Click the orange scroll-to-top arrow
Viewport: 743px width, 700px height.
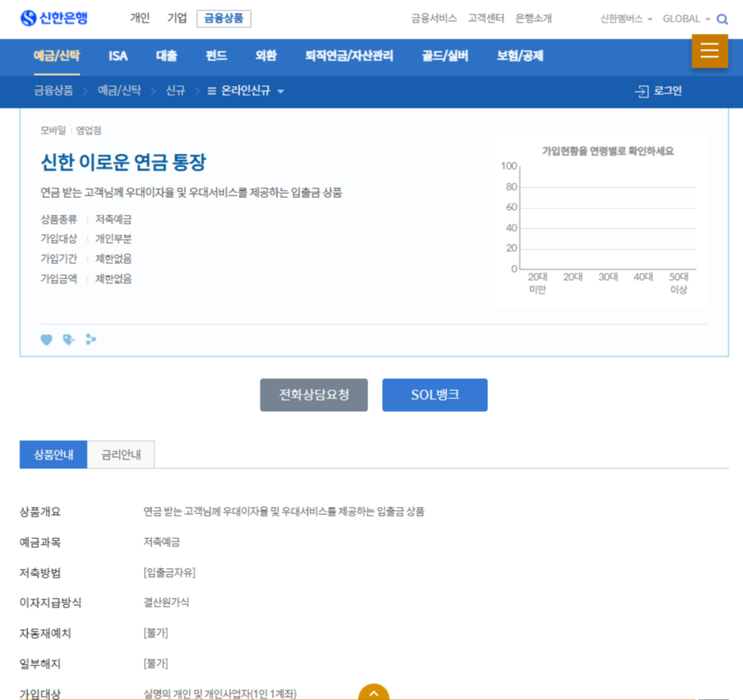pyautogui.click(x=374, y=692)
